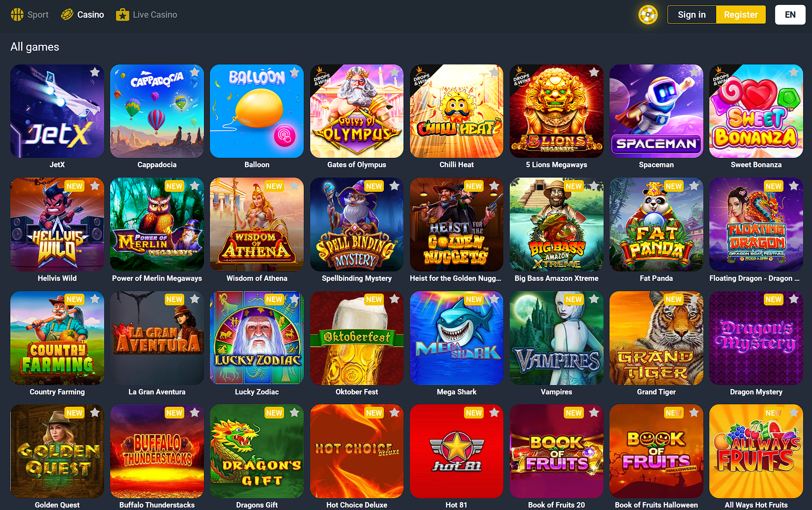
Task: Open the Gates of Olympus game thumbnail
Action: (357, 111)
